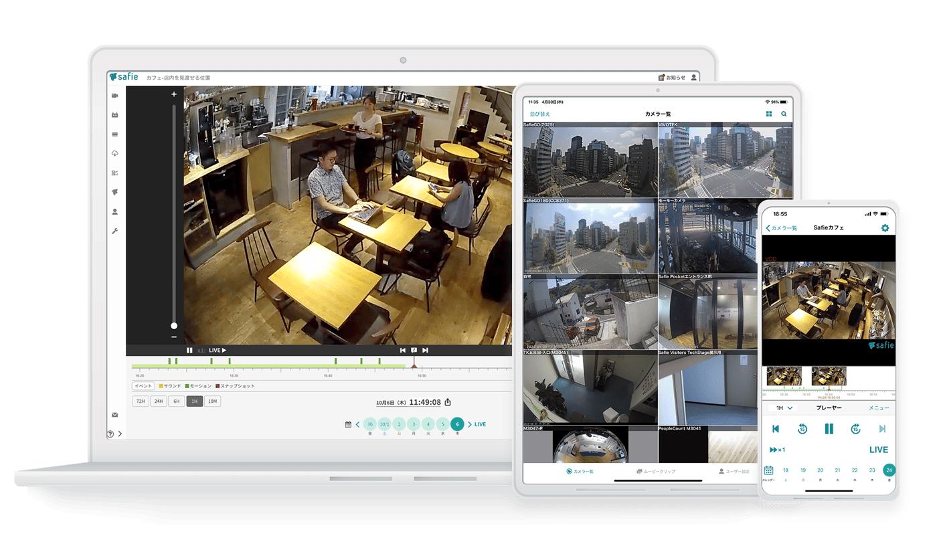Open the お知らせ notifications on laptop
The height and width of the screenshot is (560, 937).
(672, 78)
